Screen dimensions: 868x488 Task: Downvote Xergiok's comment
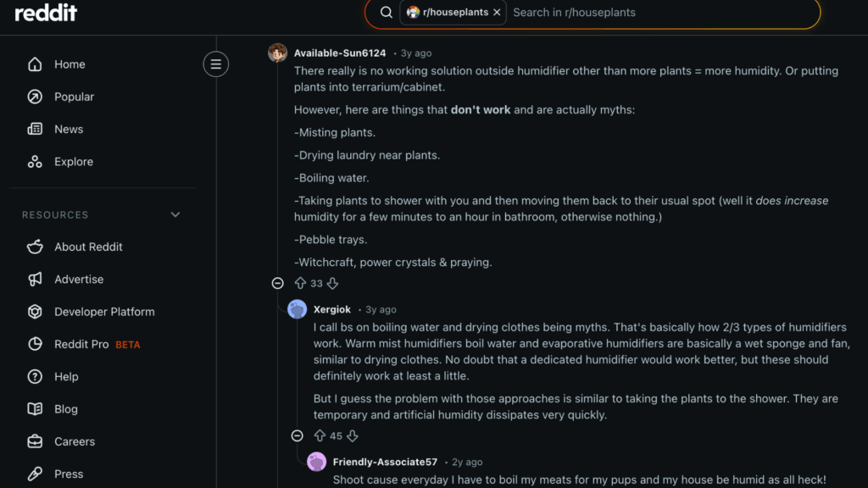pos(352,435)
